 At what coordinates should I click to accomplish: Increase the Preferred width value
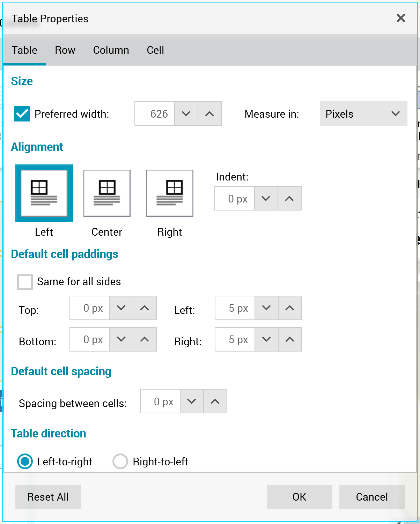tap(209, 113)
